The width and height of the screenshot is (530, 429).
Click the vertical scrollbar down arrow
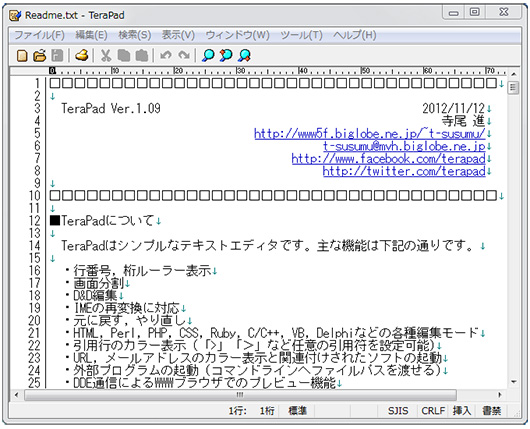click(x=514, y=382)
